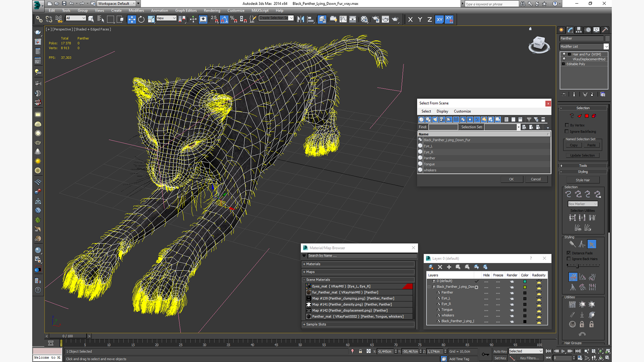Click Go to End frame button
Viewport: 644px width, 362px height.
pos(578,351)
